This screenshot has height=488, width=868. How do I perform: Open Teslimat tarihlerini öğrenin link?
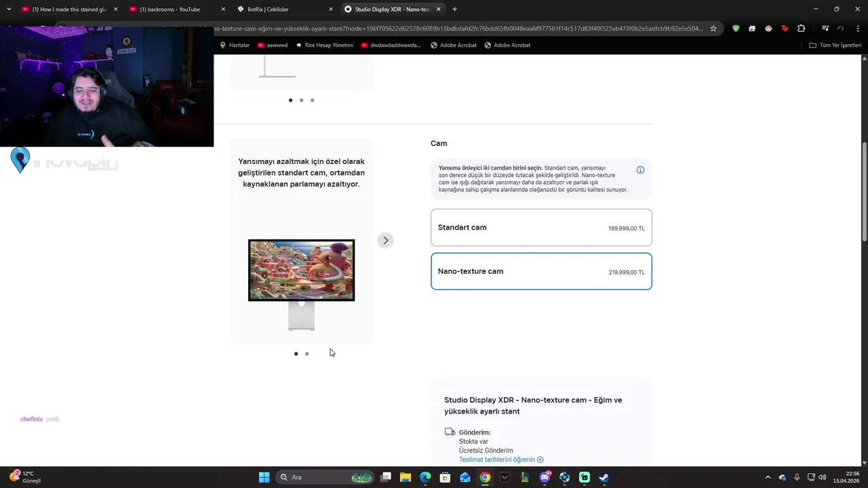(501, 460)
